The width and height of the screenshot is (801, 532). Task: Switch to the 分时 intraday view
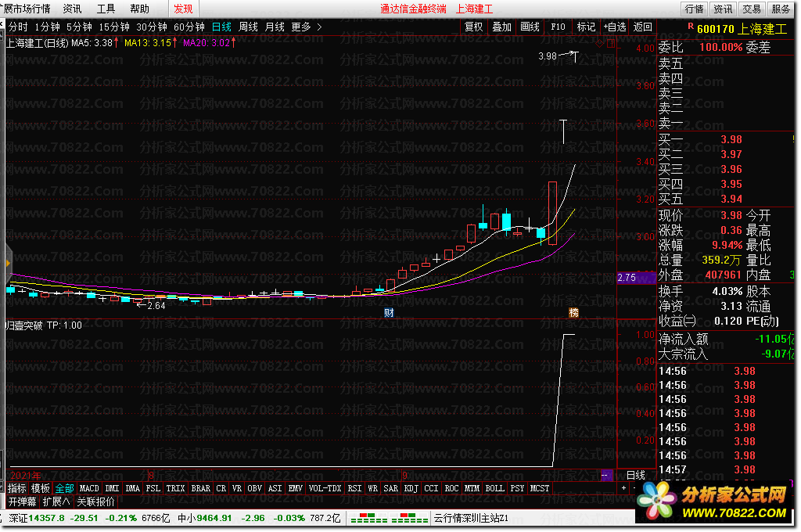(x=18, y=27)
